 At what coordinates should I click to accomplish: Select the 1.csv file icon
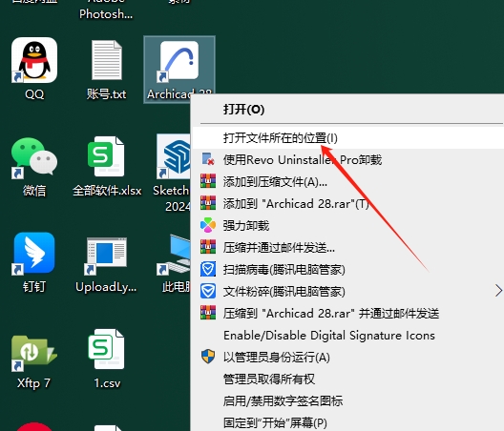tap(106, 349)
